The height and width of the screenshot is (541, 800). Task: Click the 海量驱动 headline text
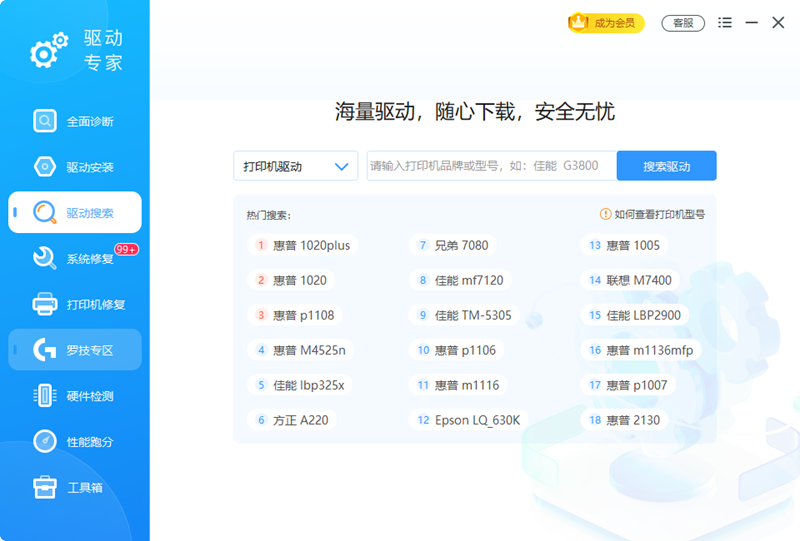pyautogui.click(x=474, y=111)
